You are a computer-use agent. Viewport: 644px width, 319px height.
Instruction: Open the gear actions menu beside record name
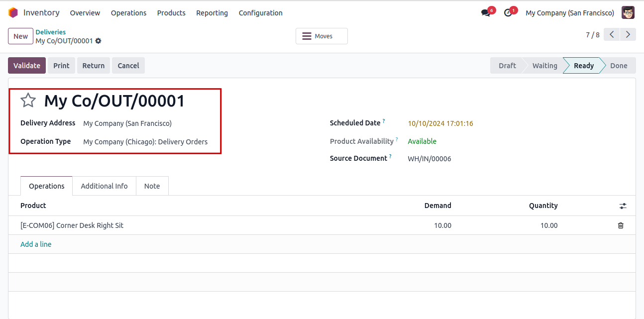99,41
